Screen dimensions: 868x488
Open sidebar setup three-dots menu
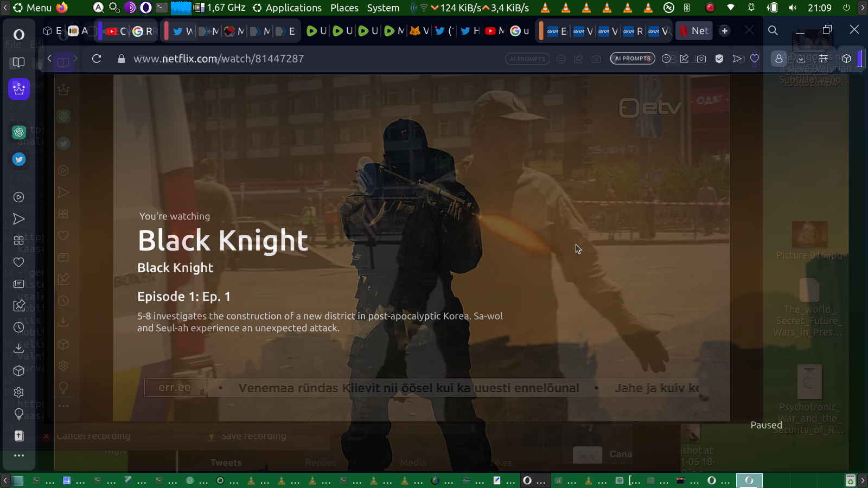click(x=19, y=455)
